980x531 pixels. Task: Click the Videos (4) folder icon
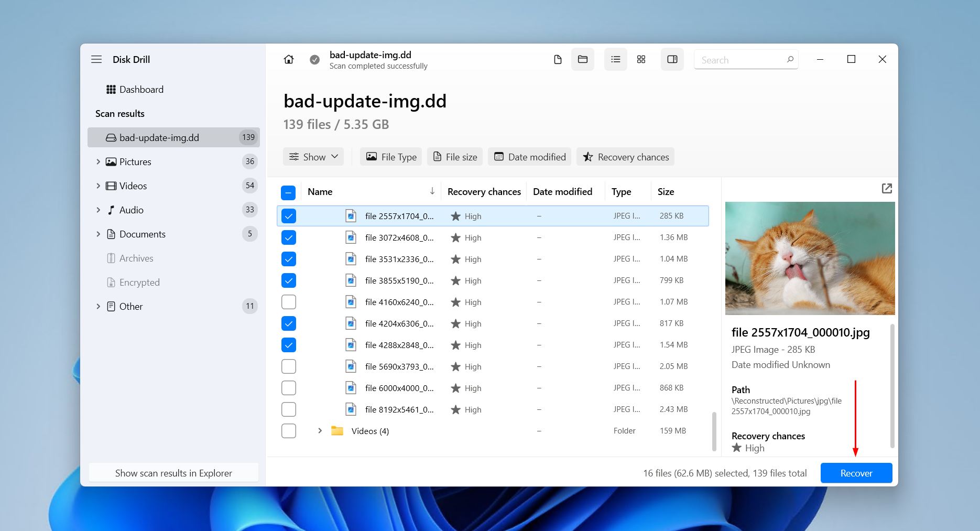[337, 431]
